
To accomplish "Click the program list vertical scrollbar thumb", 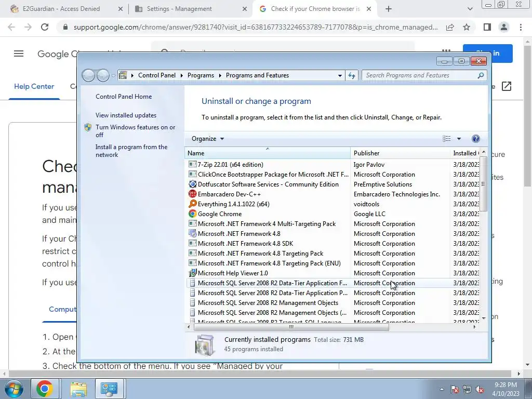I will click(x=483, y=184).
